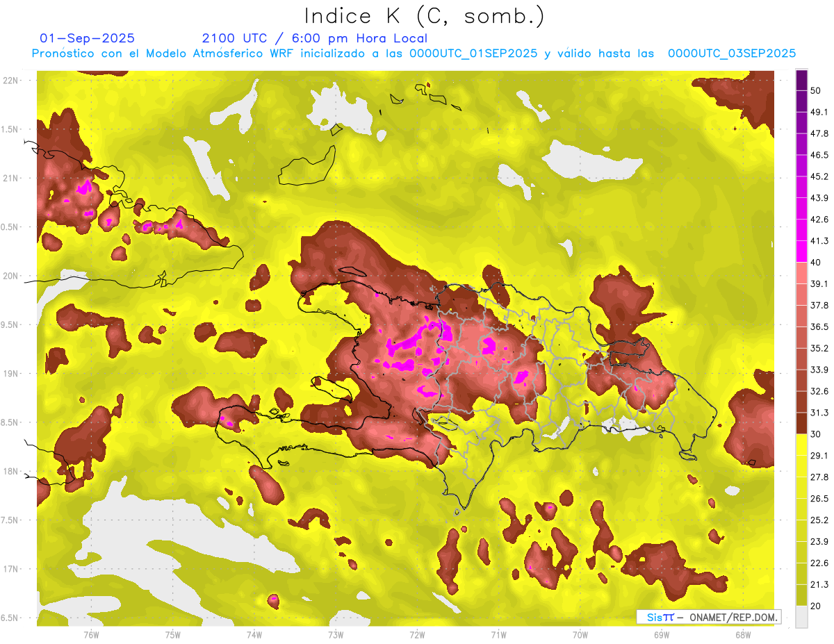Screen dimensions: 834x644
Task: Click "2100 UTC / 6:00 pm Hora Local"
Action: (x=314, y=38)
